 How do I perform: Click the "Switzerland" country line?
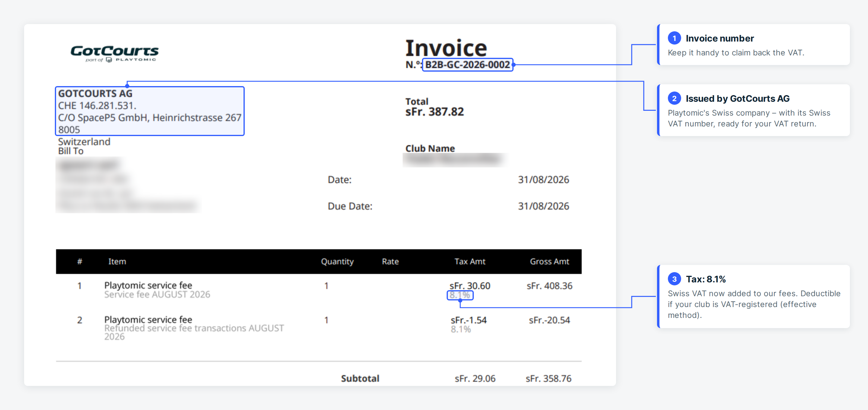pos(84,142)
